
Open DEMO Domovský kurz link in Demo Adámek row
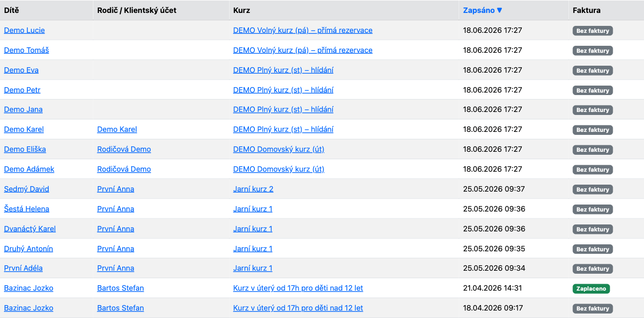point(279,169)
